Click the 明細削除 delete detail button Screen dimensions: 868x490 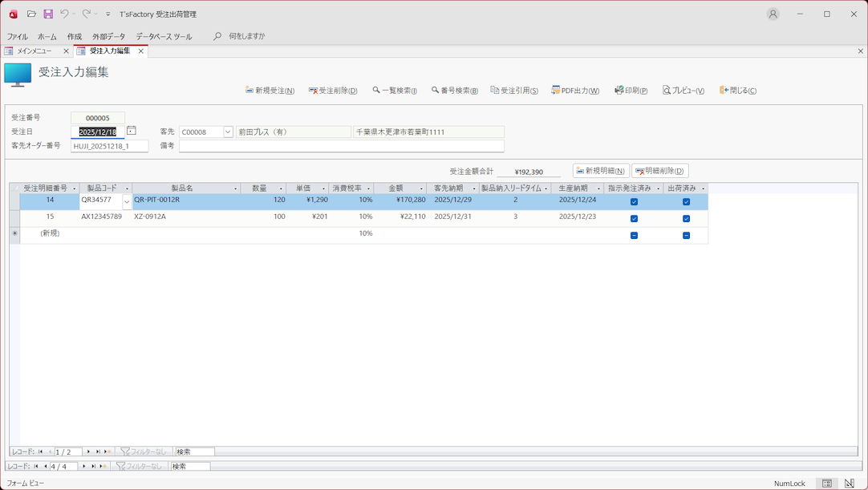point(659,171)
